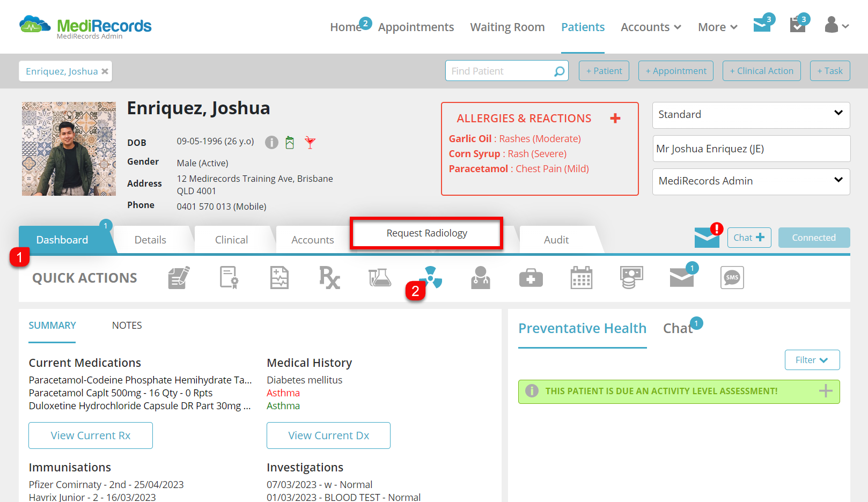Switch to the Chat tab
The width and height of the screenshot is (868, 502).
(x=678, y=328)
